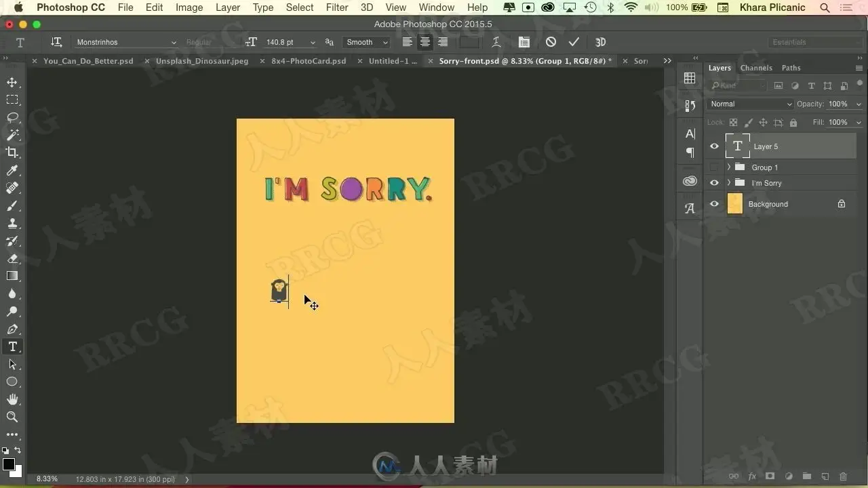Select the Pen tool
The width and height of the screenshot is (868, 488).
(x=12, y=329)
